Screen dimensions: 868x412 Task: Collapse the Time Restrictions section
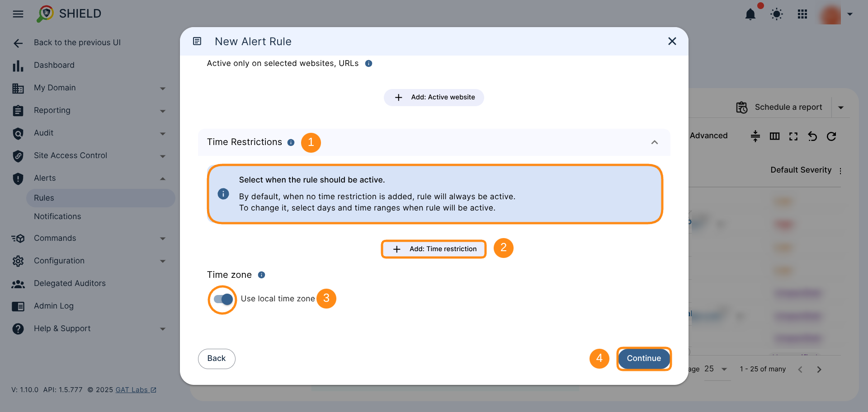(x=655, y=143)
